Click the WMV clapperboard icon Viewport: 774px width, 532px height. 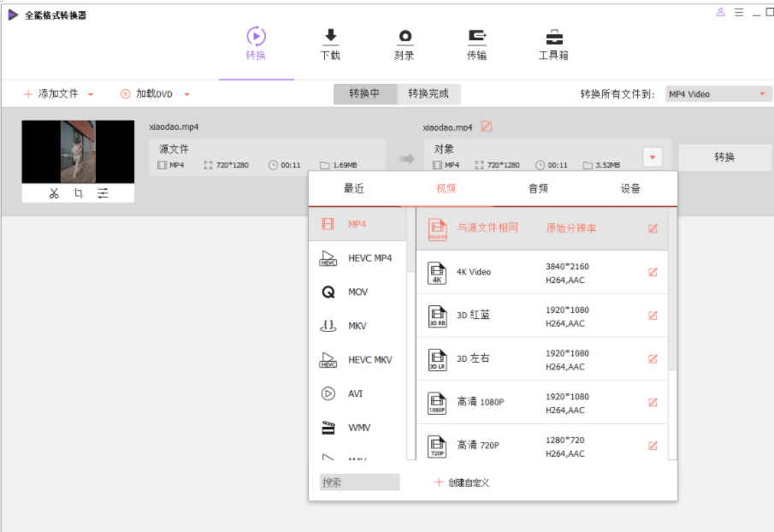[328, 428]
